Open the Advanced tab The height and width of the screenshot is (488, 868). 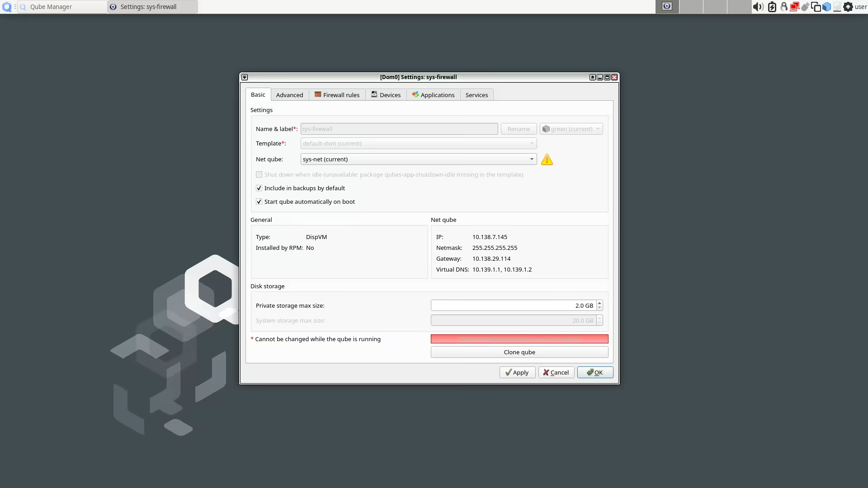(x=290, y=95)
